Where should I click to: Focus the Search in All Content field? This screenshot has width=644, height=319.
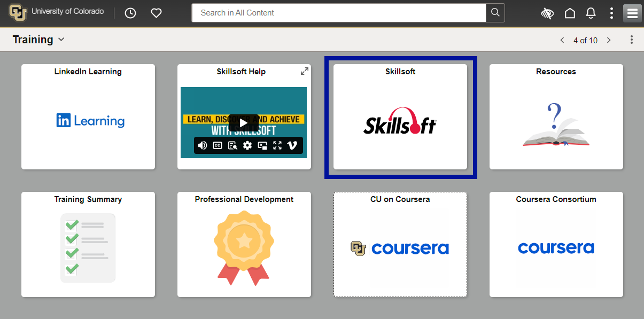(339, 13)
